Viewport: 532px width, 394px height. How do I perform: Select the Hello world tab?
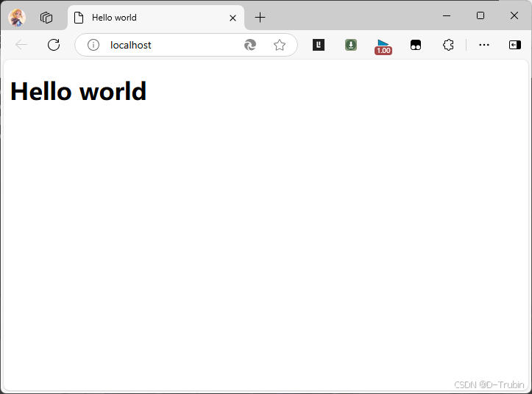pos(156,18)
